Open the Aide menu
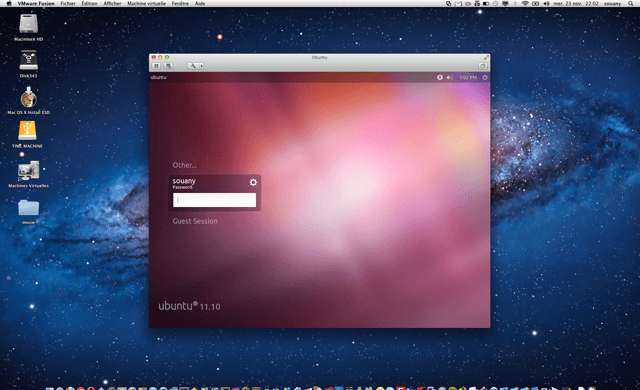 pos(200,3)
